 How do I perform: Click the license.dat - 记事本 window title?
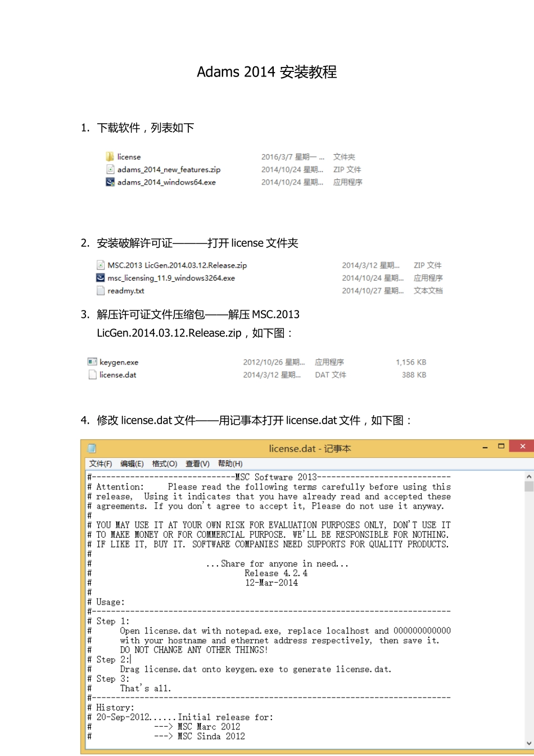click(310, 448)
